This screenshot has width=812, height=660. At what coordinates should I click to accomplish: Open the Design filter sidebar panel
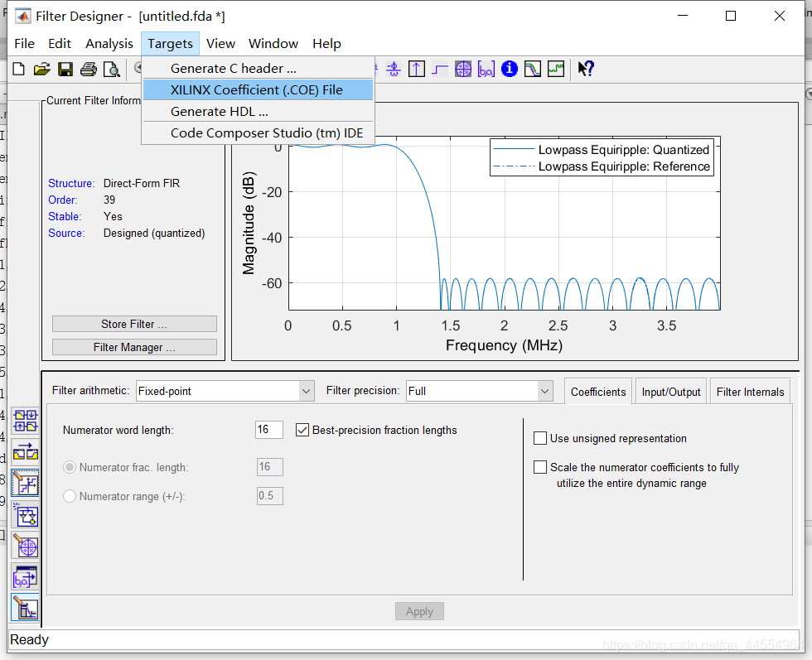[x=26, y=608]
